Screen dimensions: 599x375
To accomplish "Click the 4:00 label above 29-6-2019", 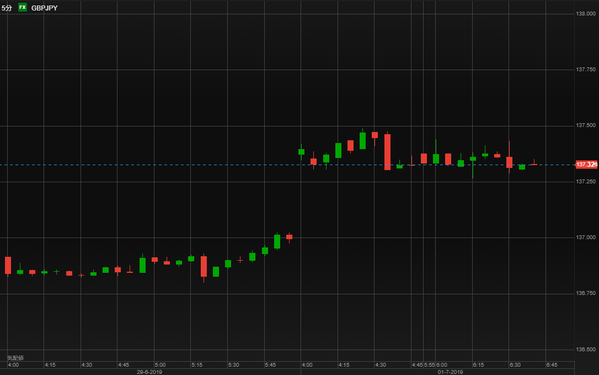I will coord(13,365).
